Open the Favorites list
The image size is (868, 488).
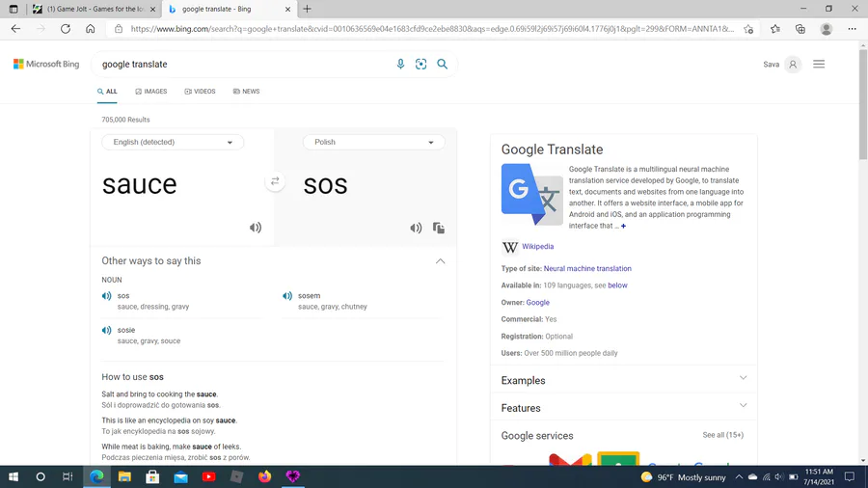tap(775, 29)
